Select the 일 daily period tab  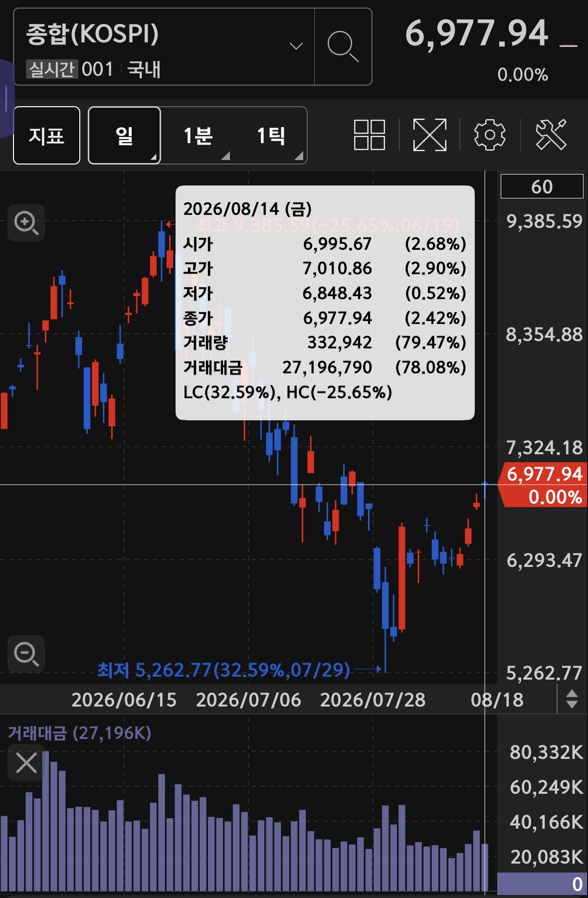(124, 135)
